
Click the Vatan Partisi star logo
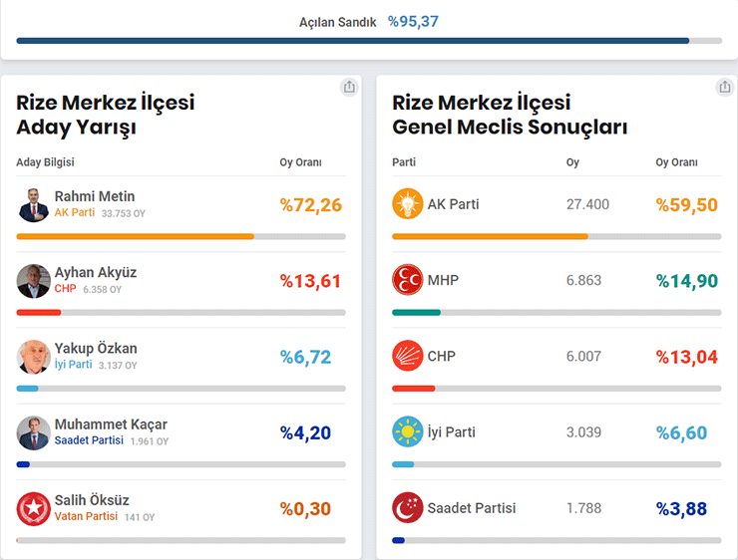click(x=33, y=508)
